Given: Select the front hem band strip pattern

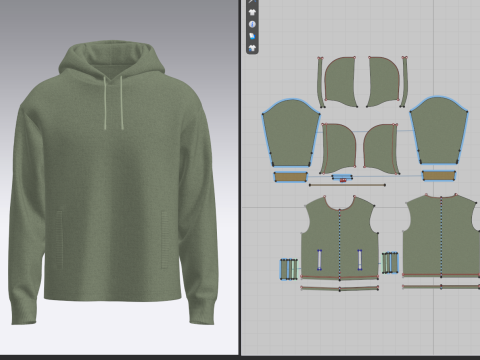Looking at the screenshot, I should tap(340, 288).
